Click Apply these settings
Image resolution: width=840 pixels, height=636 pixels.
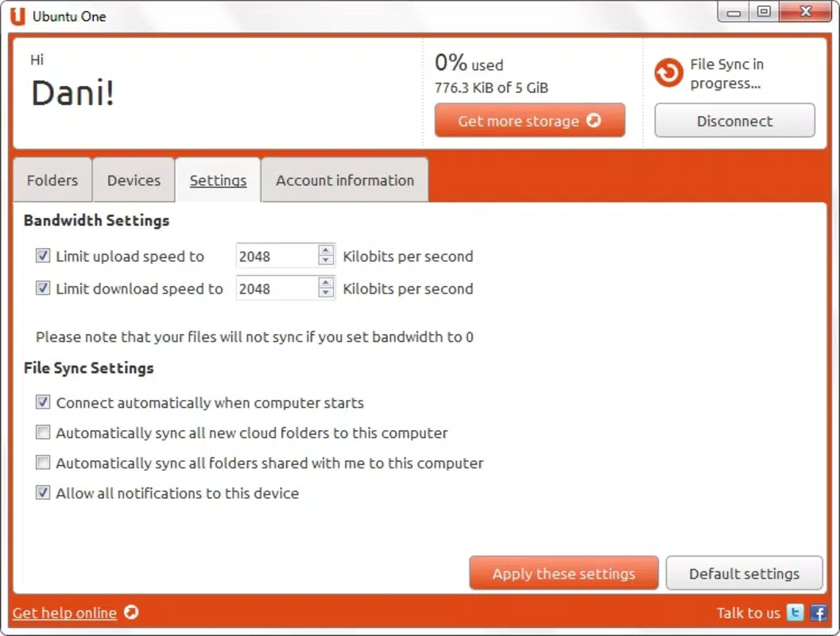[x=563, y=573]
